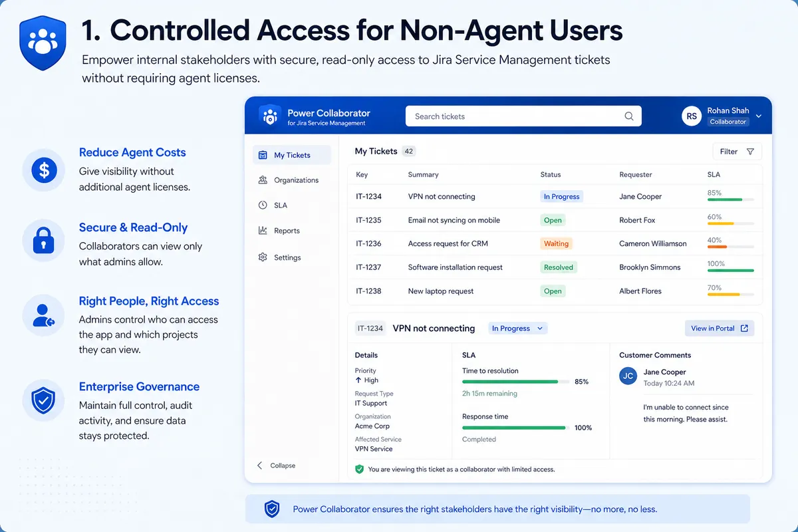The width and height of the screenshot is (798, 532).
Task: Open ticket IT-1234 in the table
Action: (x=368, y=197)
